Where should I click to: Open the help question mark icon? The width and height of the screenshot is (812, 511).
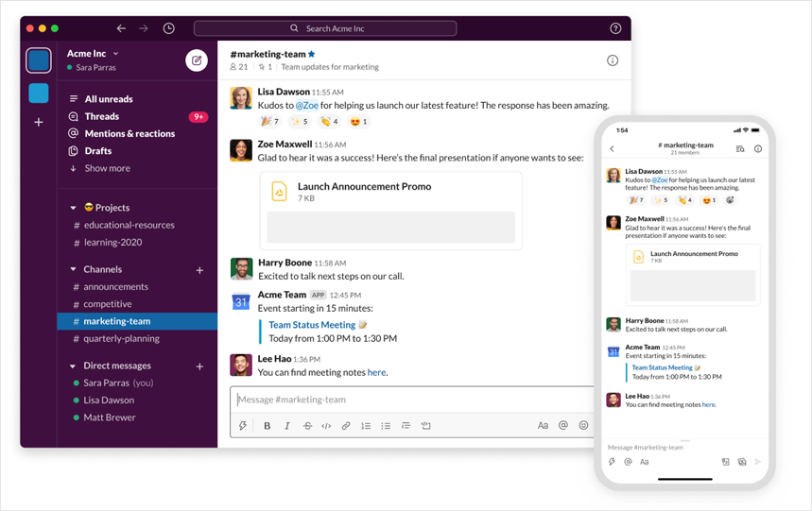(x=615, y=28)
